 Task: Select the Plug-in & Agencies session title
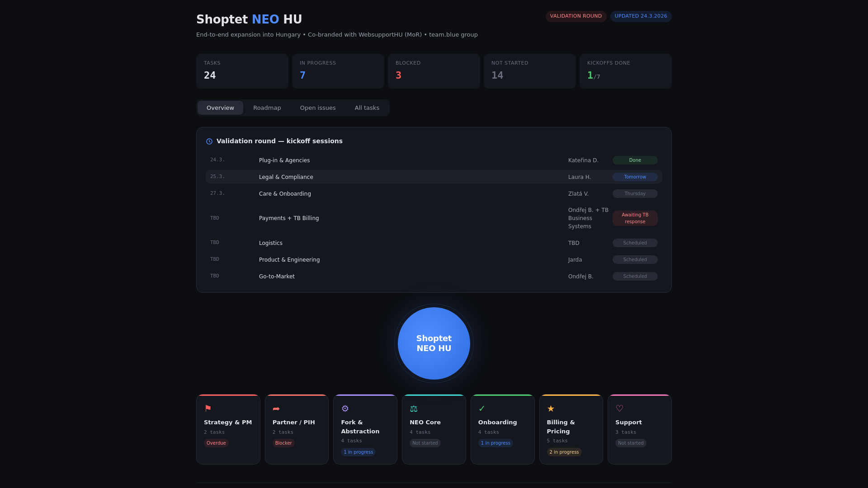pos(284,160)
